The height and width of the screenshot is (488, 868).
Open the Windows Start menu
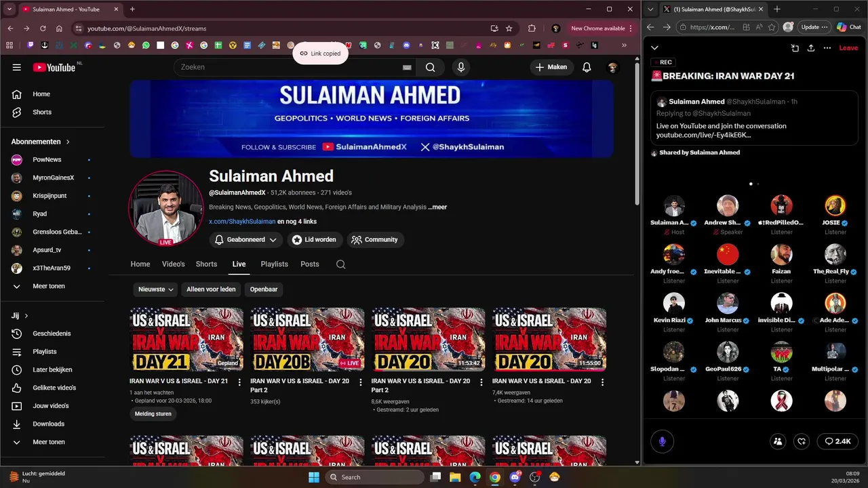313,477
